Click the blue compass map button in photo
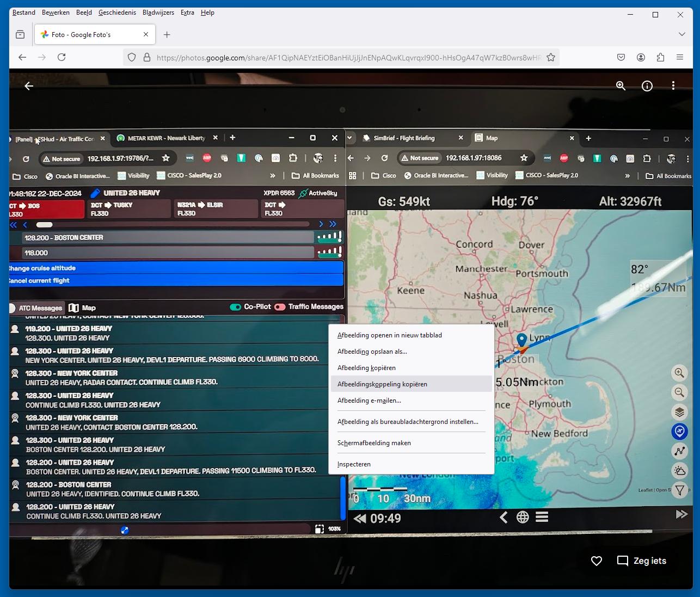 (679, 432)
